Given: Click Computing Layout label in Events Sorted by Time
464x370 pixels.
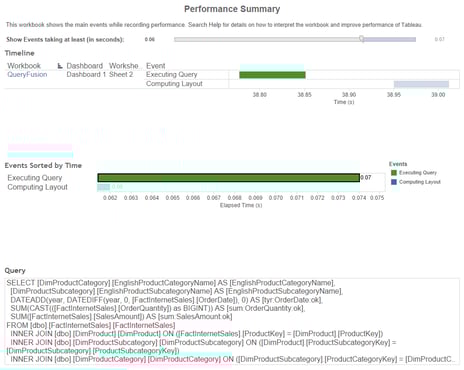Looking at the screenshot, I should 37,187.
